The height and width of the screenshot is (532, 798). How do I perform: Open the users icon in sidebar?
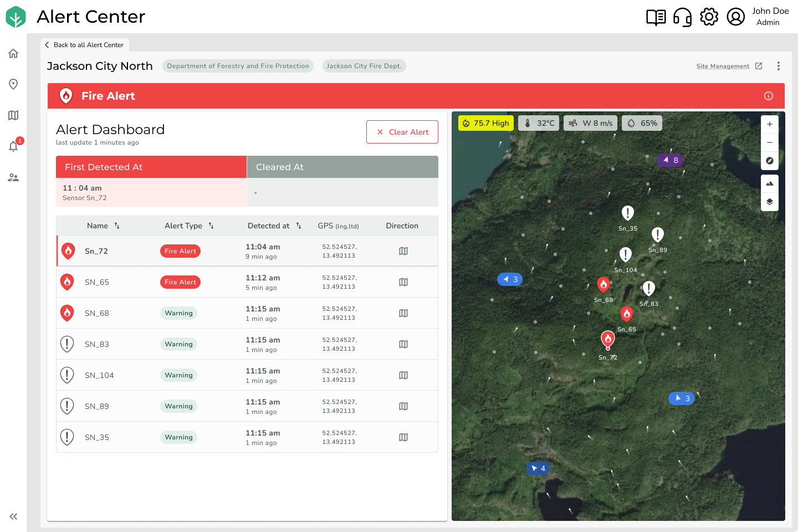point(13,177)
